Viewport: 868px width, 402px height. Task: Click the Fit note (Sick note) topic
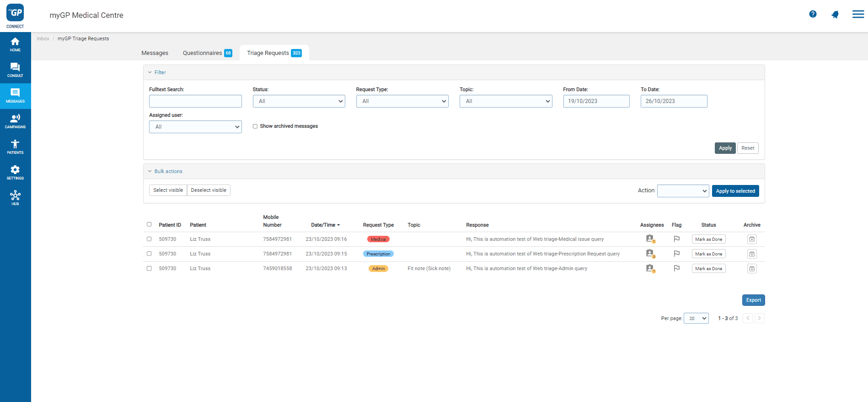click(429, 268)
